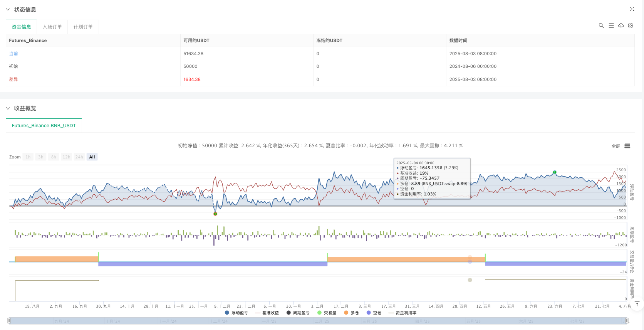Viewport: 644px width, 330px height.
Task: Toggle the 资金利用率 legend item
Action: pos(402,313)
